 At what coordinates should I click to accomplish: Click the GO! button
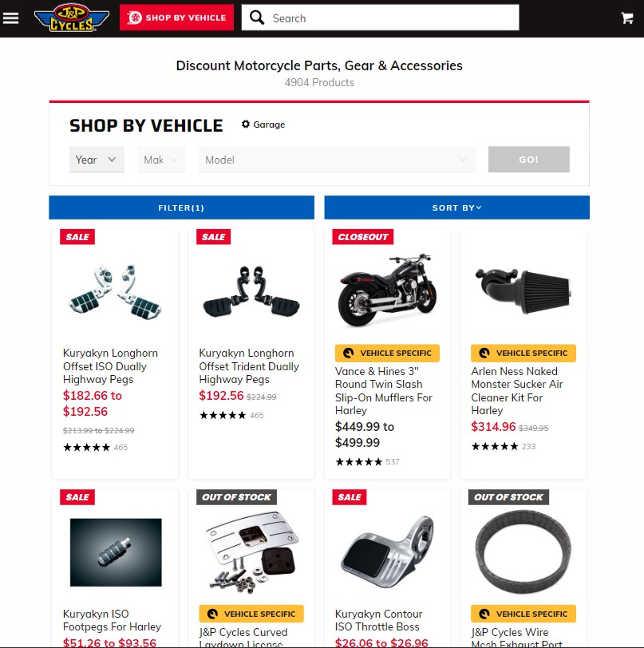pyautogui.click(x=528, y=159)
